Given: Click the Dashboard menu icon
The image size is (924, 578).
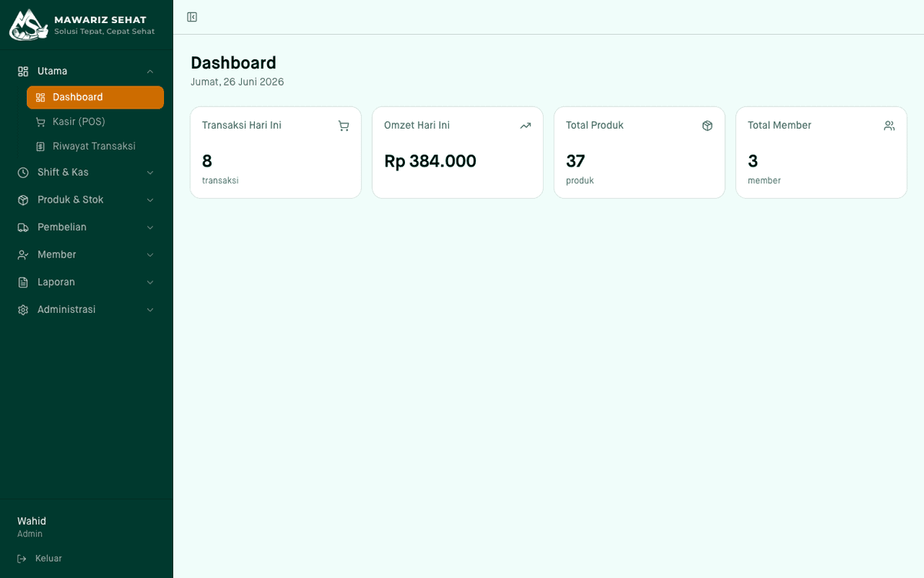Looking at the screenshot, I should point(40,97).
